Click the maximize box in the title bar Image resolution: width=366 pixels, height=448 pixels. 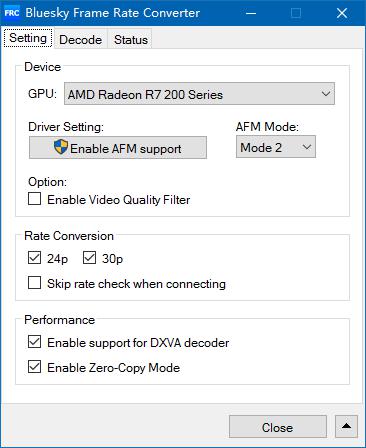point(296,13)
